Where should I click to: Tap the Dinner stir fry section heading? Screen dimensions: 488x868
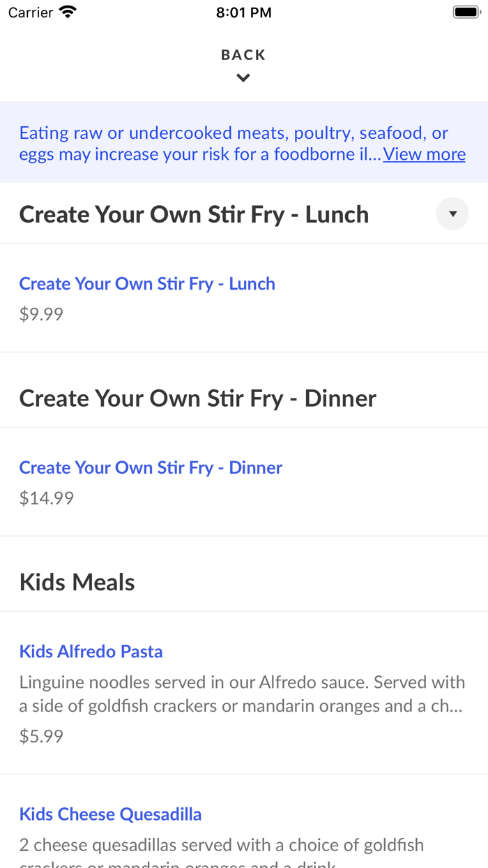[197, 398]
